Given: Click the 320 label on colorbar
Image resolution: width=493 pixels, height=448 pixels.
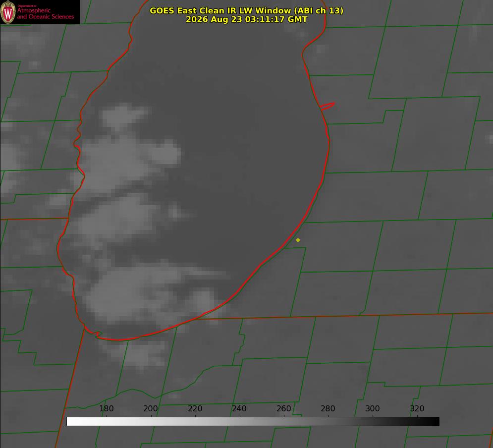Looking at the screenshot, I should [417, 408].
